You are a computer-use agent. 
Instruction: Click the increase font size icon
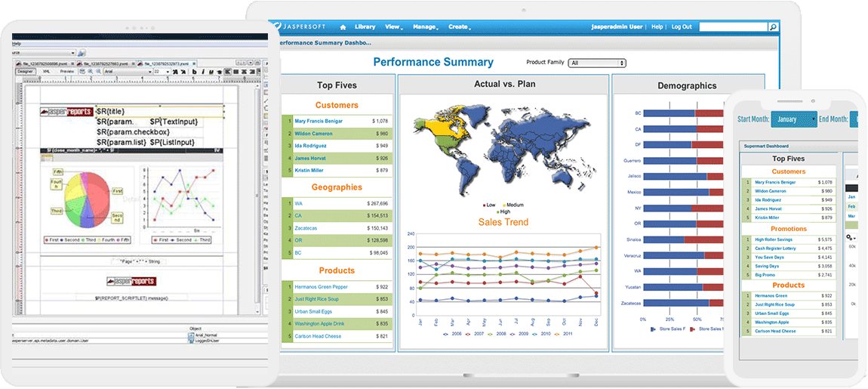click(x=175, y=72)
